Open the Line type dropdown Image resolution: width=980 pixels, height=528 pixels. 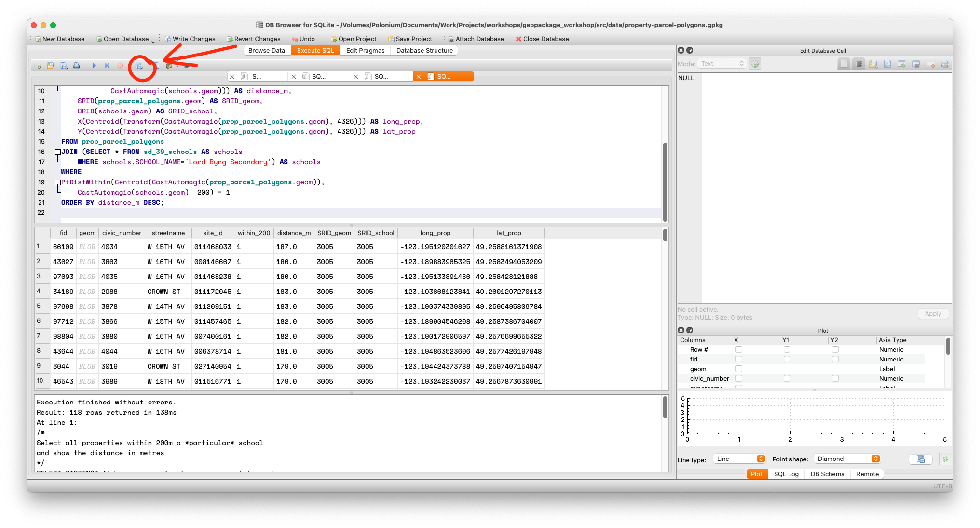(739, 459)
